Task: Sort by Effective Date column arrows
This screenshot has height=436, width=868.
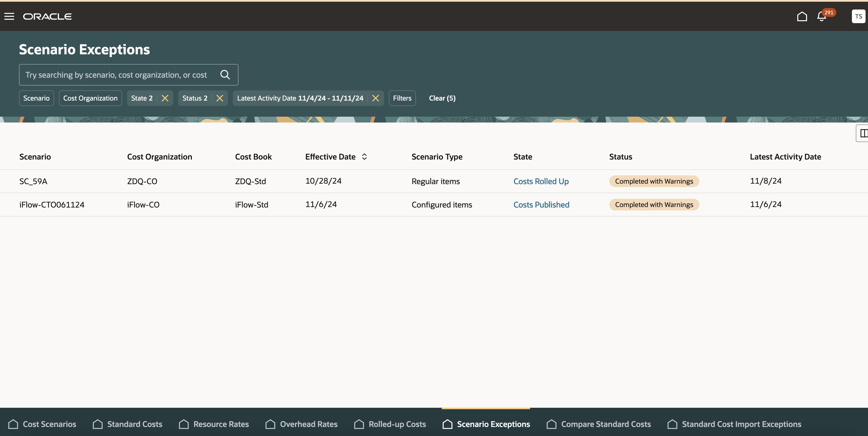Action: (x=364, y=157)
